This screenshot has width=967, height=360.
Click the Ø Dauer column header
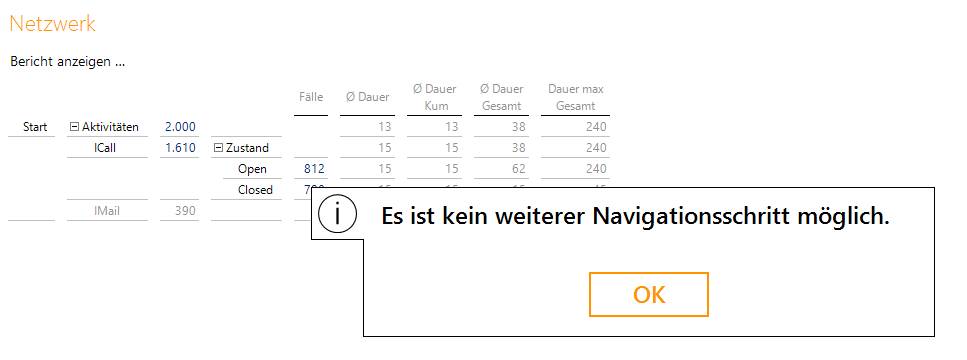coord(368,97)
